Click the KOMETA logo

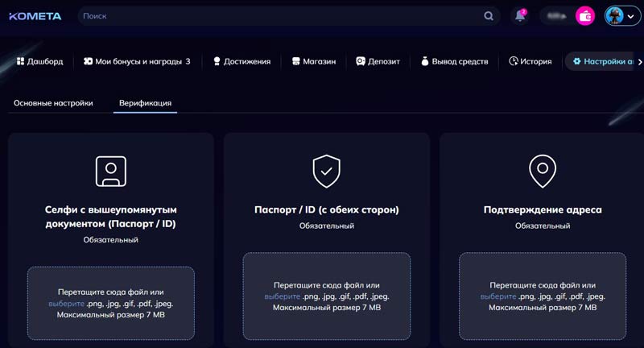click(x=37, y=16)
